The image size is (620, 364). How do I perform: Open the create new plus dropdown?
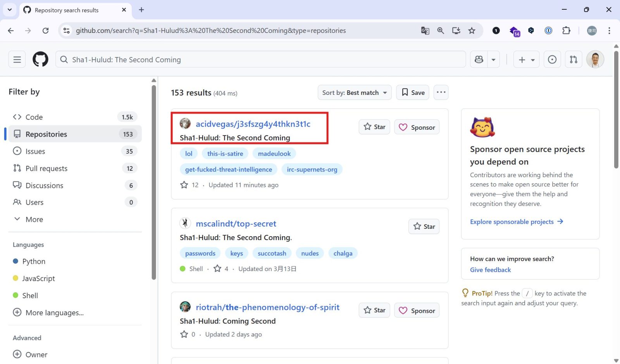tap(526, 60)
